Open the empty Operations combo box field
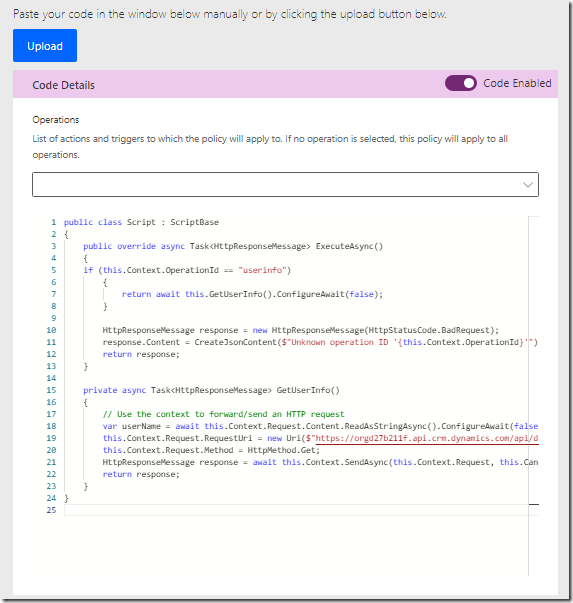This screenshot has width=573, height=603. tap(285, 185)
